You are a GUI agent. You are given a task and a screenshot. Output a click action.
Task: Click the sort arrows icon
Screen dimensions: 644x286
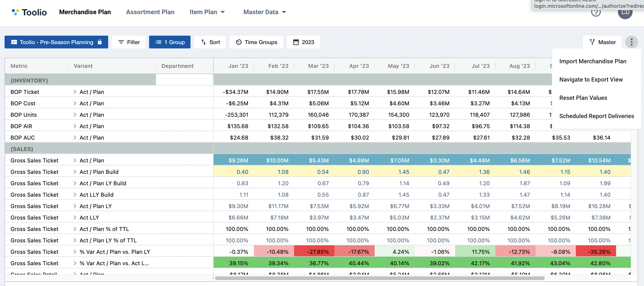click(204, 42)
